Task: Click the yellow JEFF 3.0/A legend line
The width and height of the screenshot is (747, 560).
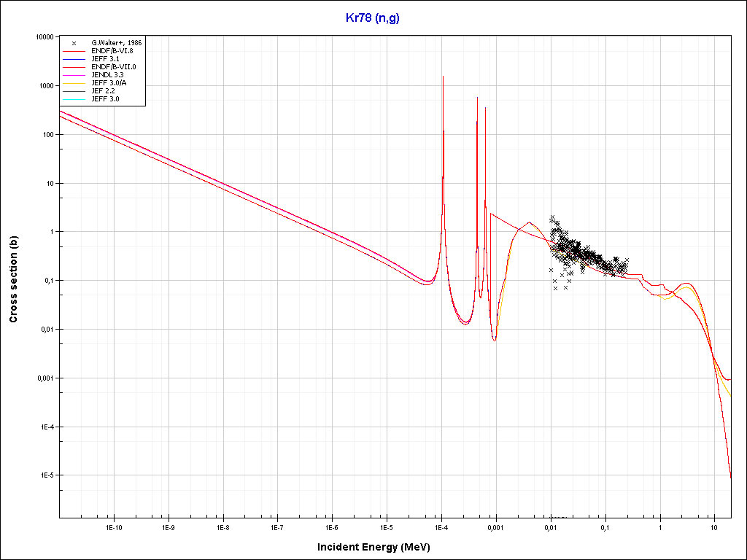Action: [74, 83]
